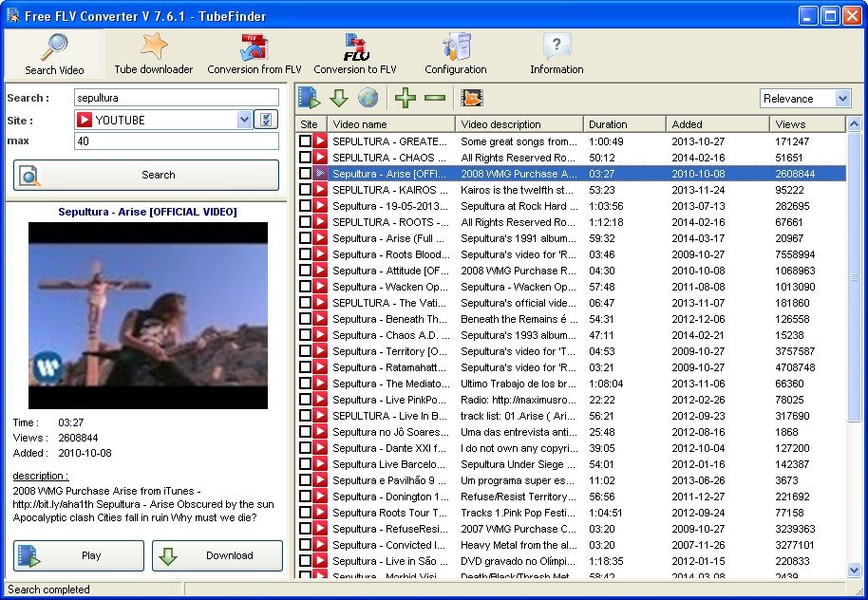Image resolution: width=868 pixels, height=600 pixels.
Task: Remove video with the green minus icon
Action: pyautogui.click(x=433, y=97)
